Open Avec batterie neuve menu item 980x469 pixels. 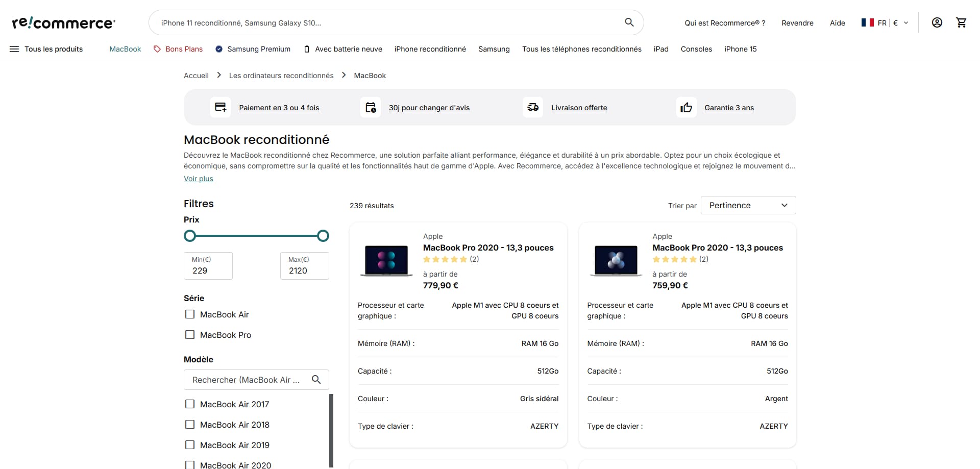(x=349, y=49)
